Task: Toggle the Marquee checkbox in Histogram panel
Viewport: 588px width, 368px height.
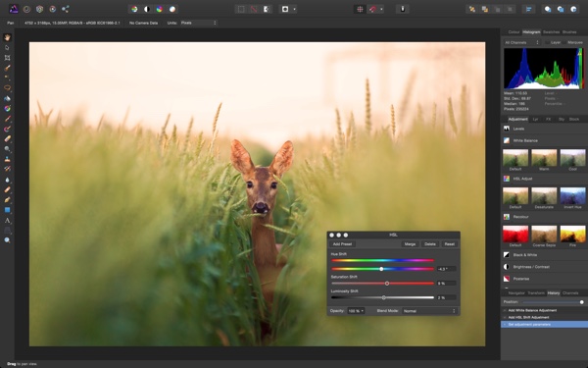Action: tap(564, 42)
